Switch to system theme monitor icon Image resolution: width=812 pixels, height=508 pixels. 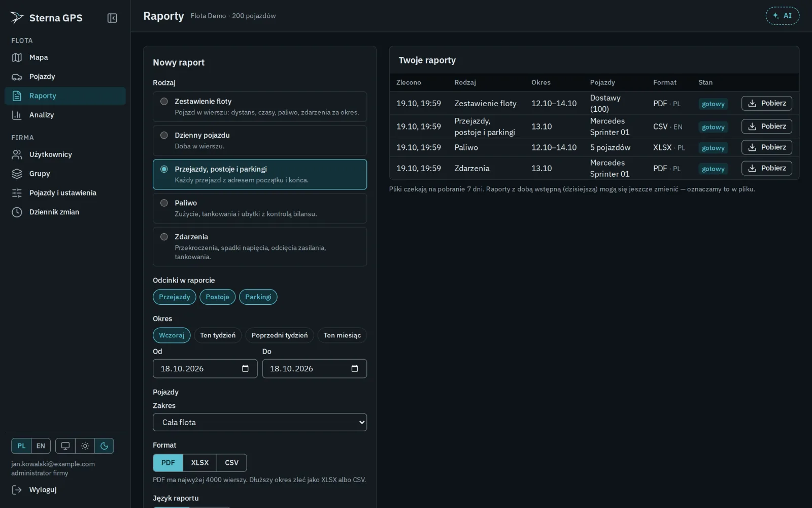pos(65,446)
